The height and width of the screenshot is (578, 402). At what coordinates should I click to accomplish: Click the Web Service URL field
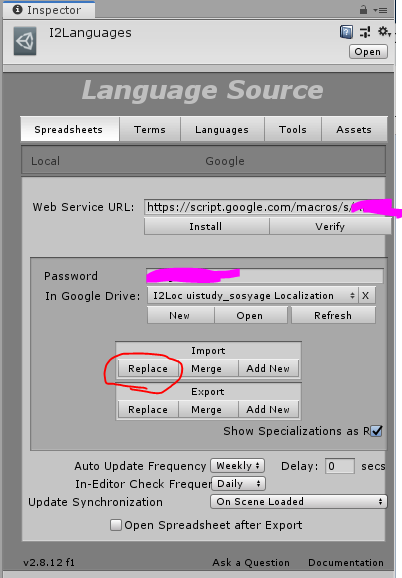click(x=268, y=207)
